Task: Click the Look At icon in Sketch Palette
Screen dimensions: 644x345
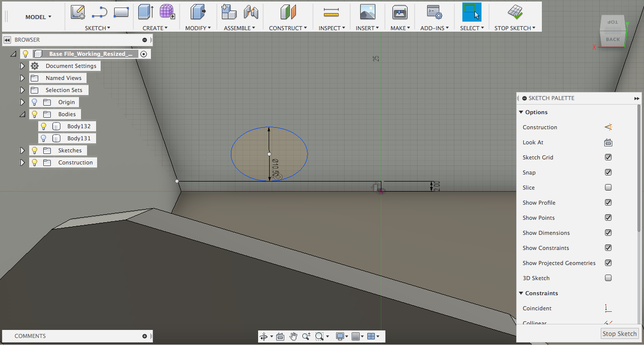Action: click(608, 142)
